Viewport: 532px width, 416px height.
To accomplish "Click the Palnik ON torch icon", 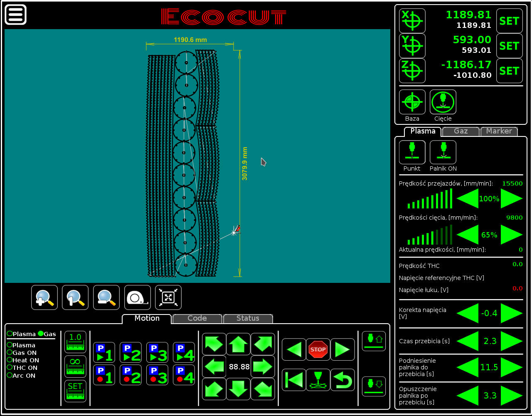I will tap(443, 152).
